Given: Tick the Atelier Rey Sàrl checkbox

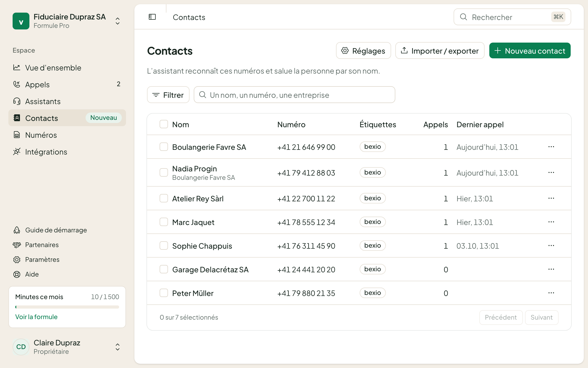Looking at the screenshot, I should pos(164,198).
